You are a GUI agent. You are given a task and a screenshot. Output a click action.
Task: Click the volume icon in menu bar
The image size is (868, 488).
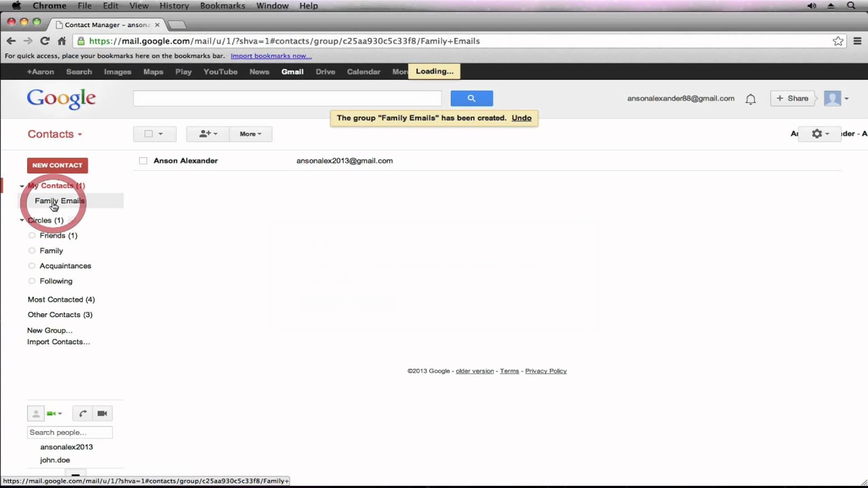click(x=812, y=5)
